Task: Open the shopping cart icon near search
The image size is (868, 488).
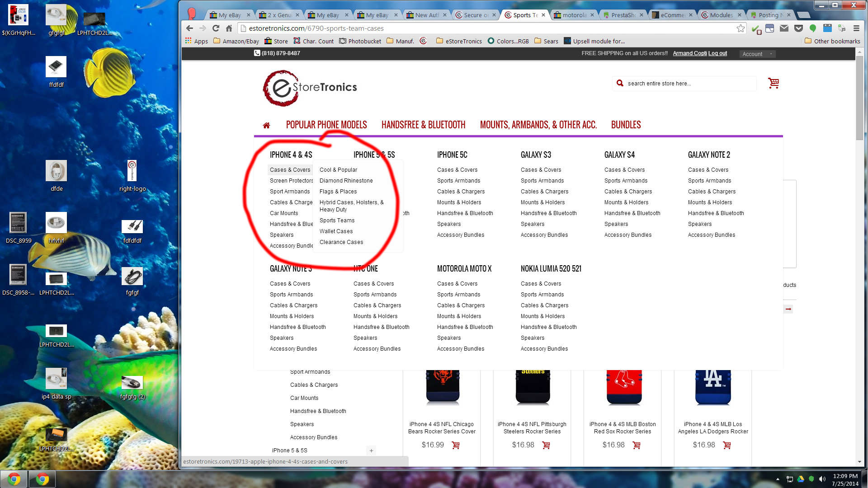Action: (773, 83)
